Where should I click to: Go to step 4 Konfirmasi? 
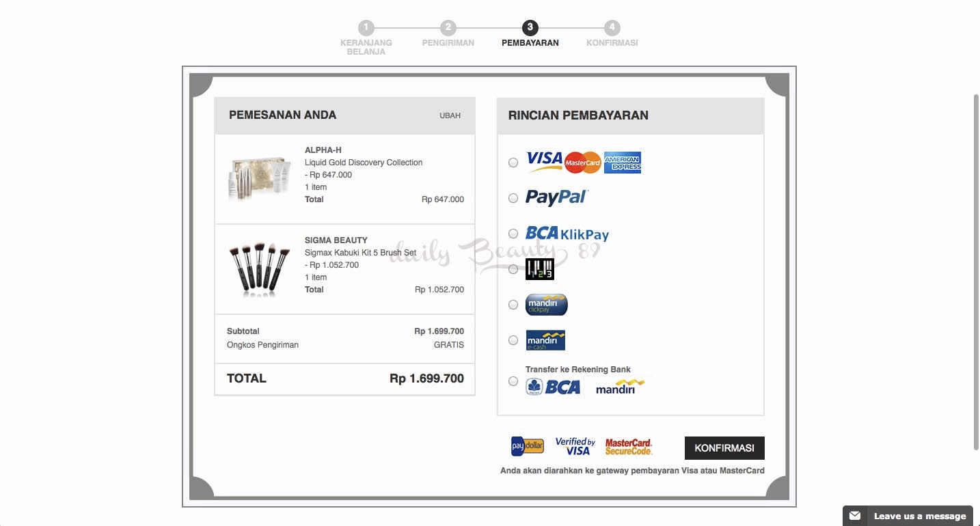point(612,34)
